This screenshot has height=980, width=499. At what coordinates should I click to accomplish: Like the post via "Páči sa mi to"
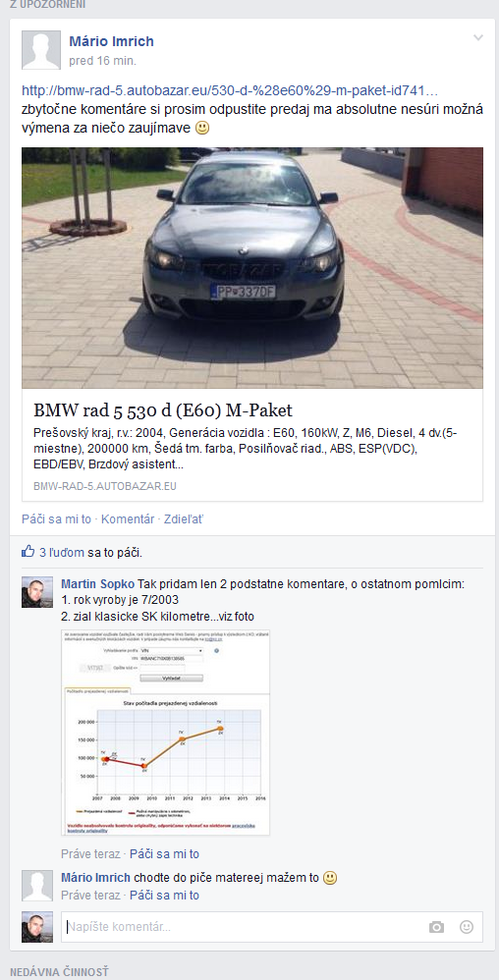[56, 518]
